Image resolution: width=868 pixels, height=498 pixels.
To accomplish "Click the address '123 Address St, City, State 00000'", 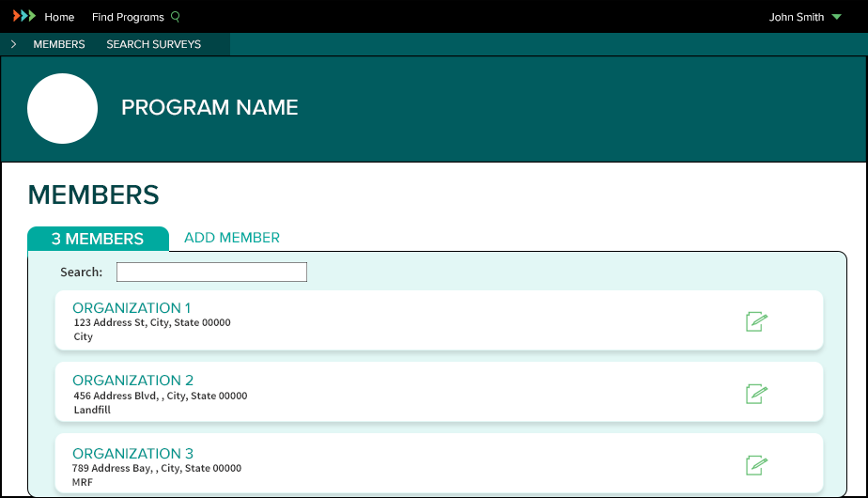I will pos(152,322).
